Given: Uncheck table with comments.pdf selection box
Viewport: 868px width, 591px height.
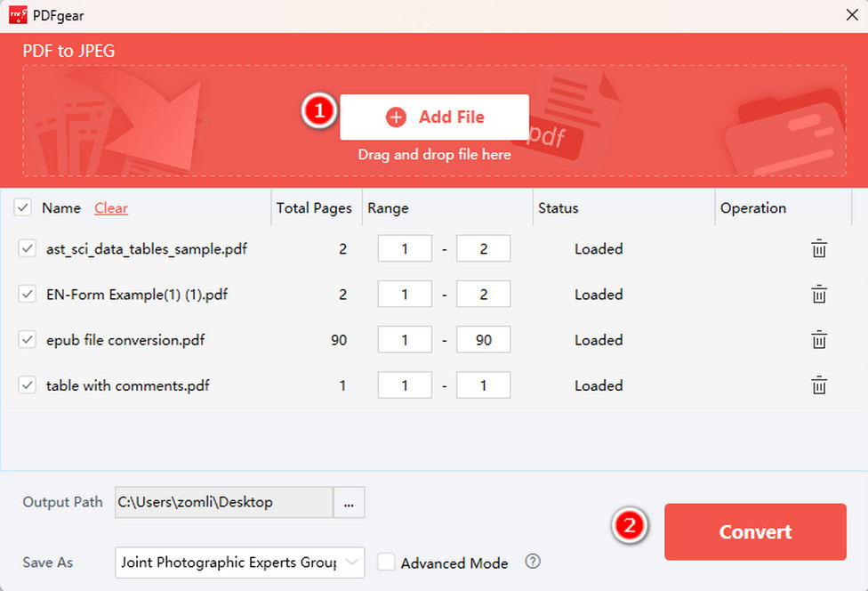Looking at the screenshot, I should click(26, 385).
